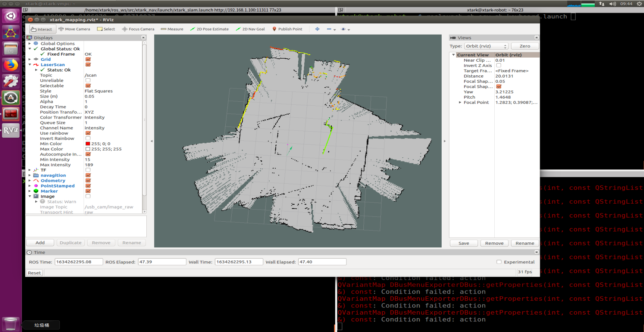Click the Min Color red swatch
Image resolution: width=644 pixels, height=332 pixels.
coord(88,144)
